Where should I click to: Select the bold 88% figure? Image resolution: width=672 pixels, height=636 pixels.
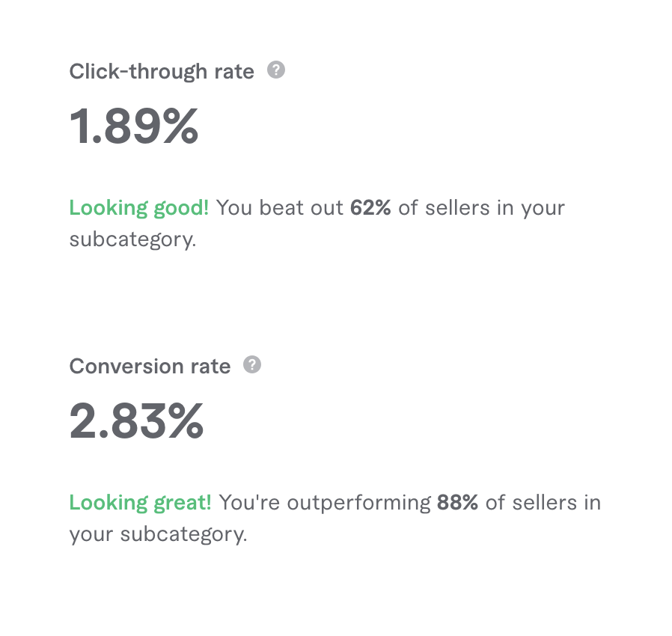click(457, 503)
